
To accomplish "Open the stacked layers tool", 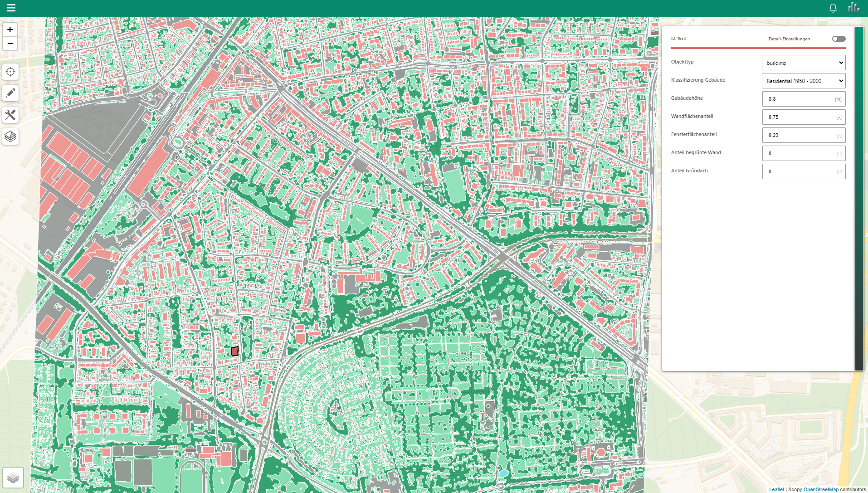I will click(x=10, y=136).
